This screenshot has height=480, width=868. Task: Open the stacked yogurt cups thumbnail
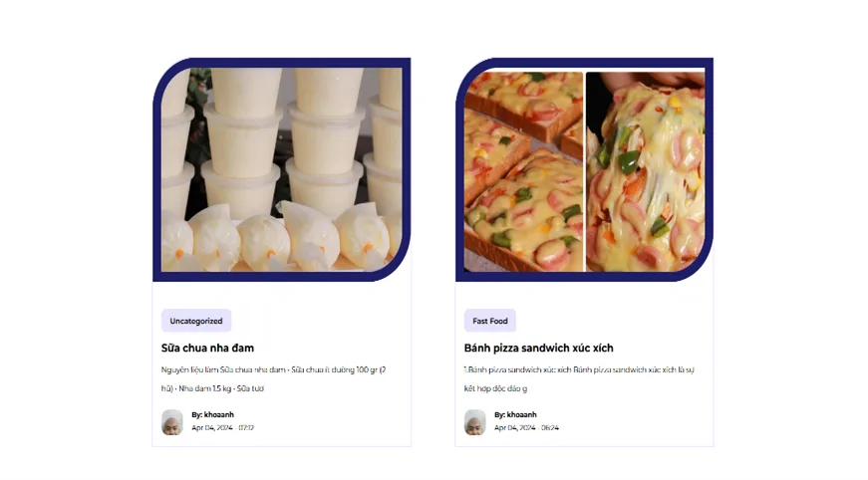(x=282, y=169)
